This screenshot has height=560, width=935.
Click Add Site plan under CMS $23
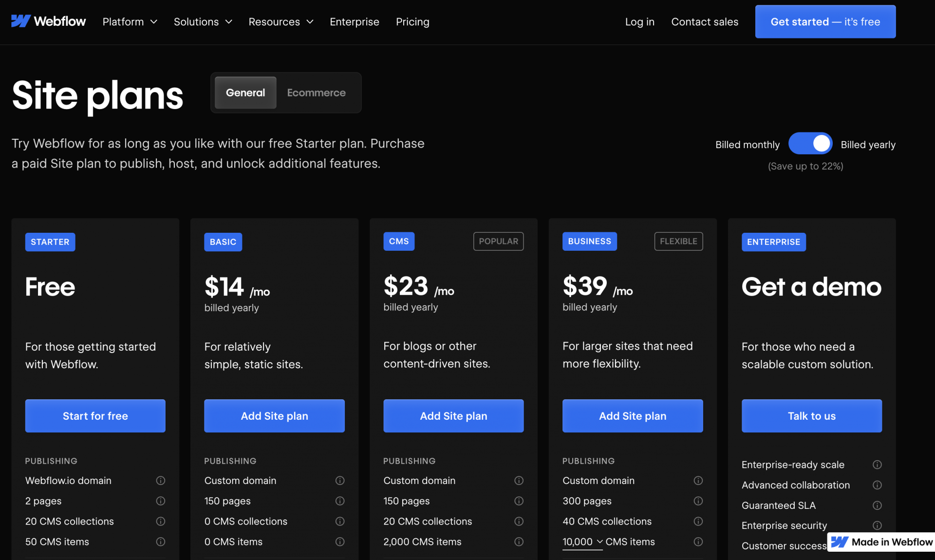point(453,416)
